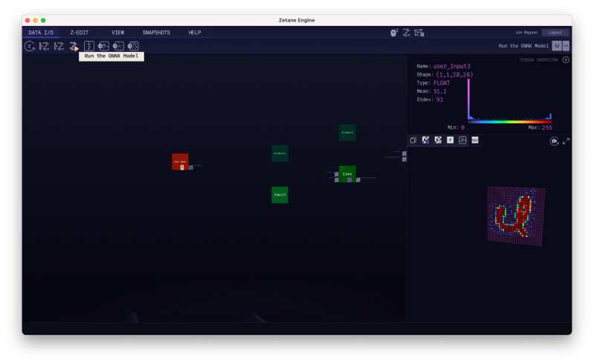Open the DATA I/O tab
This screenshot has width=594, height=364.
(41, 33)
